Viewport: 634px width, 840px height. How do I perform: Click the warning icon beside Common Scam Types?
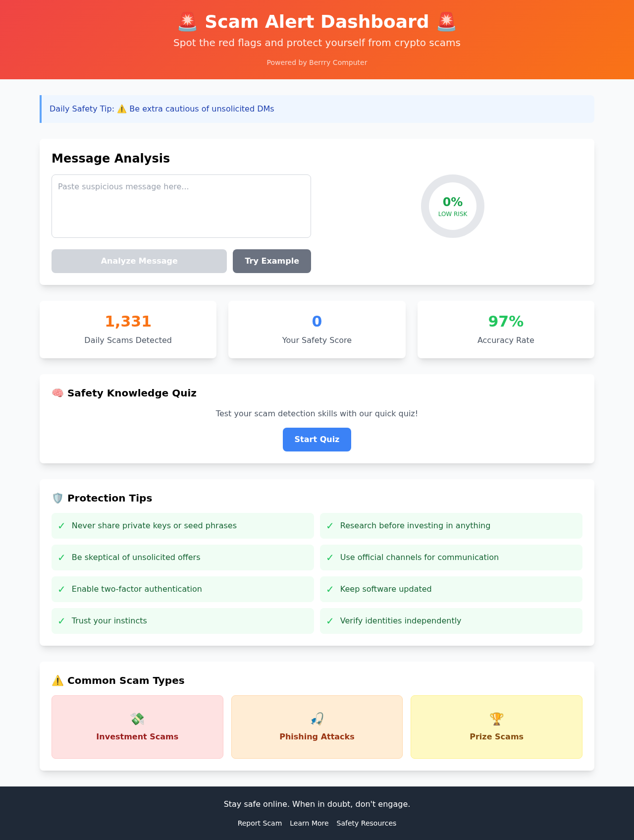click(x=58, y=680)
